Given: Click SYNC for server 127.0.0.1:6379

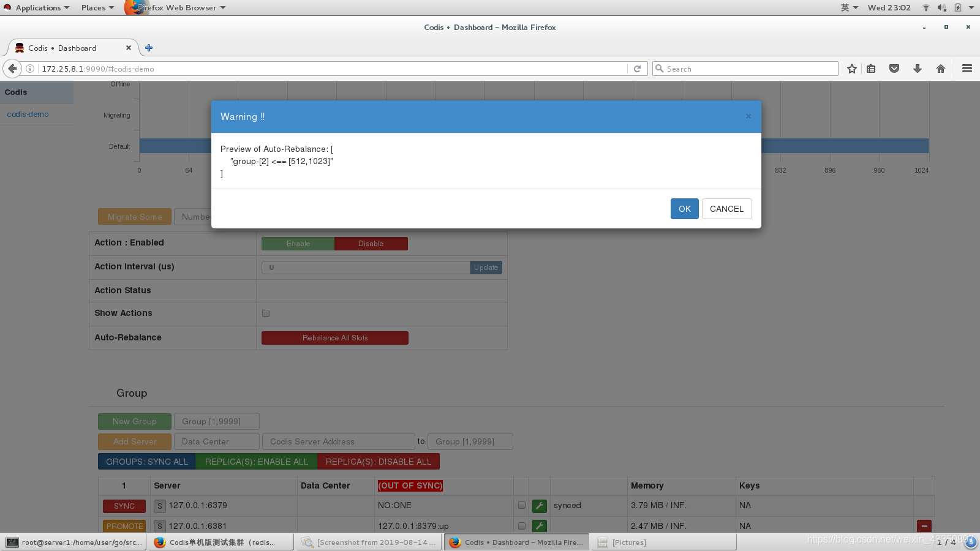Looking at the screenshot, I should coord(124,506).
